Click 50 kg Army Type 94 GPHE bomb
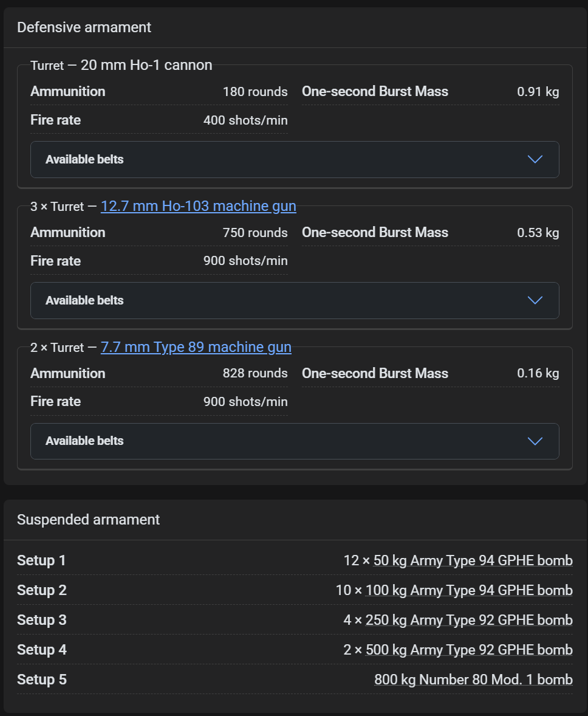Screen dimensions: 588x716 [x=473, y=560]
